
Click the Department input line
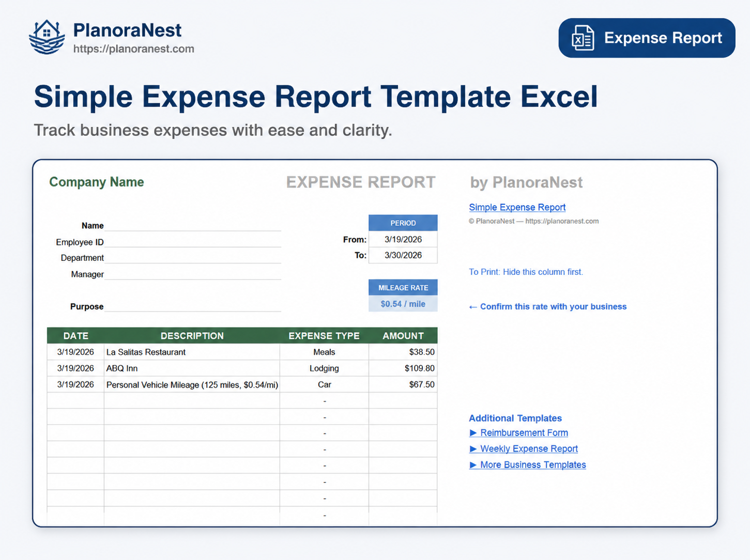point(193,258)
